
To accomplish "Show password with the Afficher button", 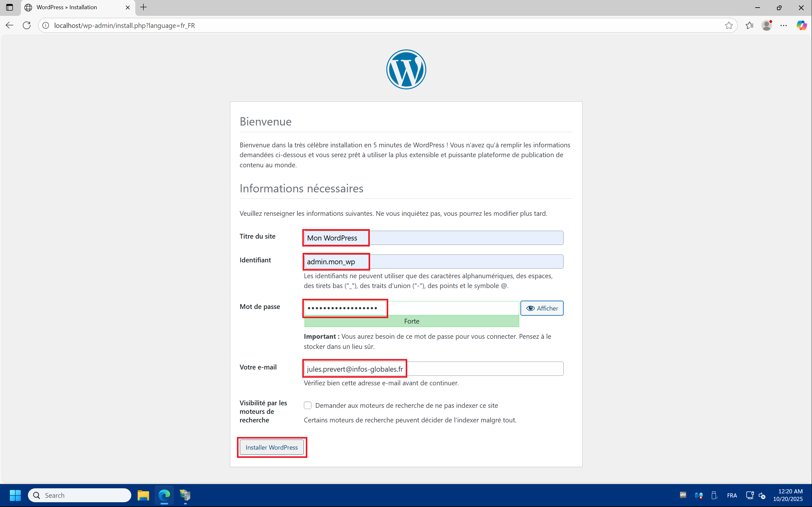I will (x=541, y=308).
